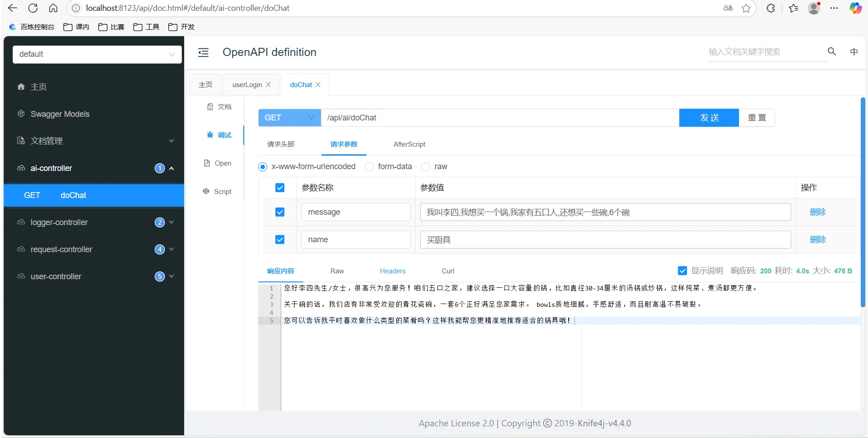Bookmark page with star icon
Screen dimensions: 868x438
point(746,8)
